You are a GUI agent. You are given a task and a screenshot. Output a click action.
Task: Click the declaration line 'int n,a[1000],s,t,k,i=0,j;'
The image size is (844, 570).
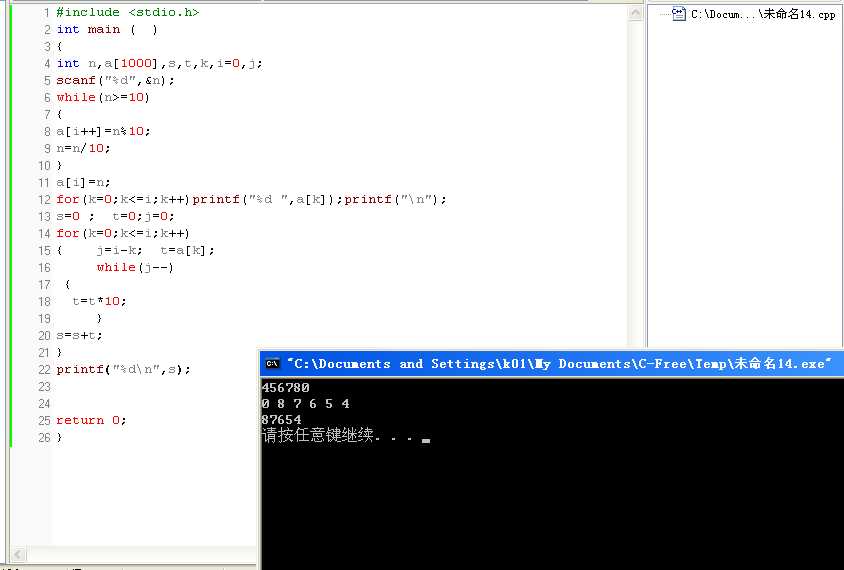point(159,63)
